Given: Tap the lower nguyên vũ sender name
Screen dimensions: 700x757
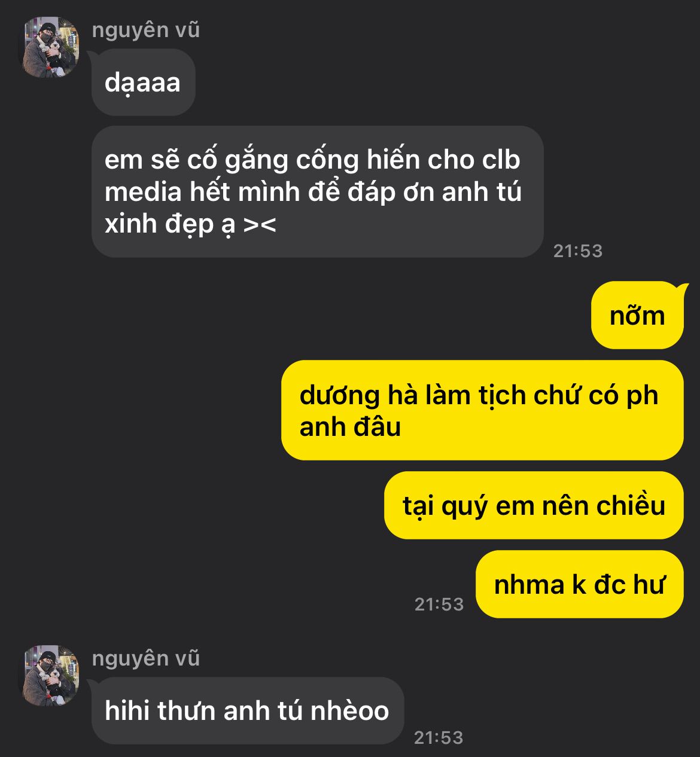Looking at the screenshot, I should coord(146,658).
